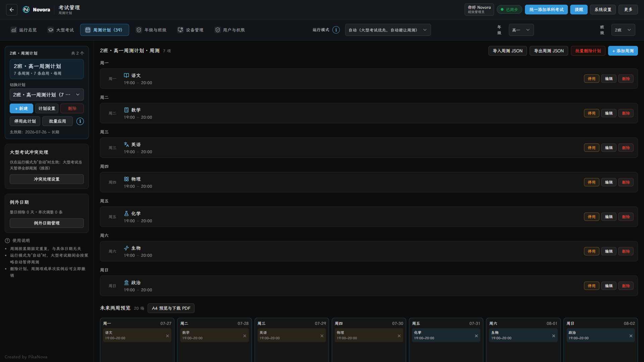Screen dimensions: 644x362
Task: Click the 生物 icon
Action: click(126, 248)
